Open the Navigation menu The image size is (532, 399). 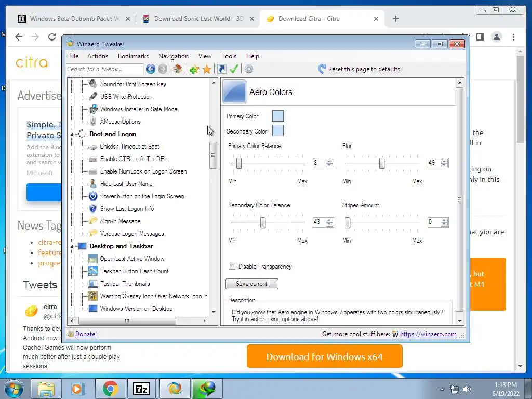click(174, 56)
